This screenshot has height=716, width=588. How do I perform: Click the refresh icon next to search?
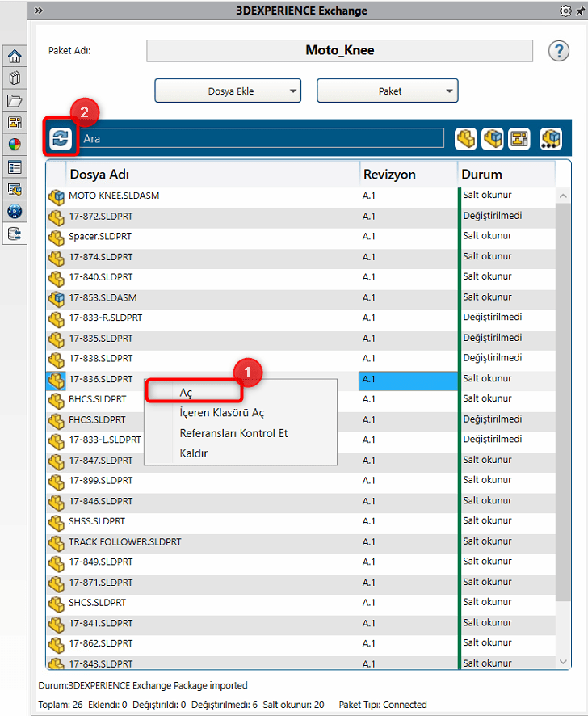tap(61, 138)
